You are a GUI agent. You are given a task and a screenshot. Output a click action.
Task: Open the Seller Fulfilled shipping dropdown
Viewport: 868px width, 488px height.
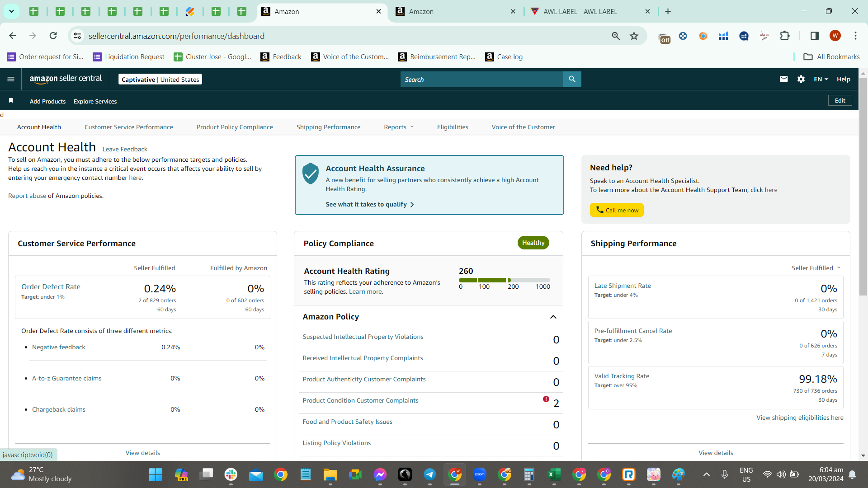(816, 268)
